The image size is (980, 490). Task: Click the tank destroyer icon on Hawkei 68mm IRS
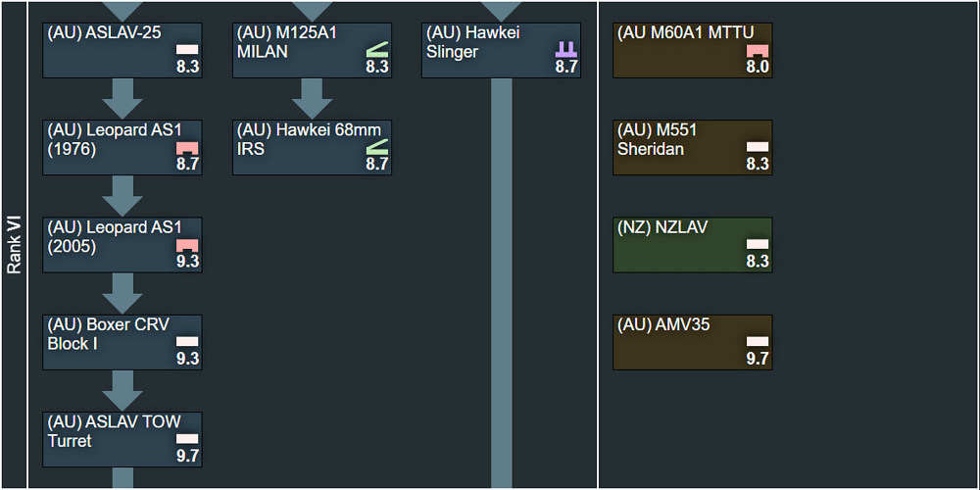point(377,147)
